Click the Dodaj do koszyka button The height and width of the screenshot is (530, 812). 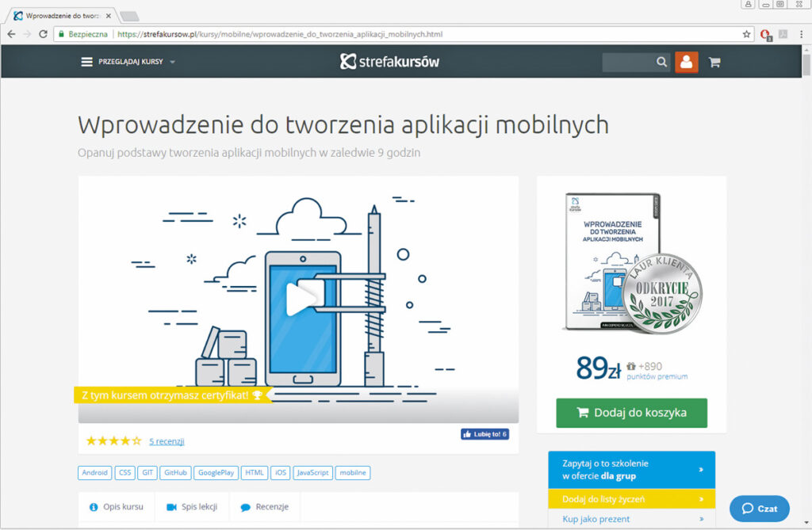point(631,413)
